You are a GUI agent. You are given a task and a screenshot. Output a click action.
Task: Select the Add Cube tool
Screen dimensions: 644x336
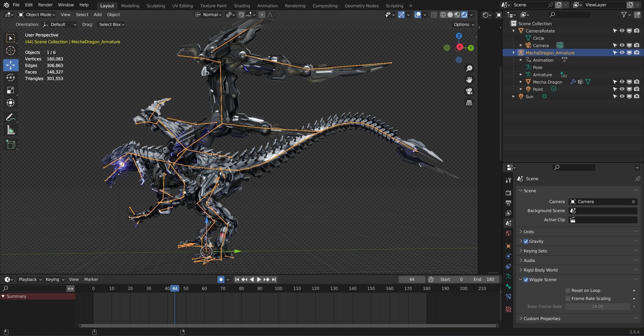11,144
